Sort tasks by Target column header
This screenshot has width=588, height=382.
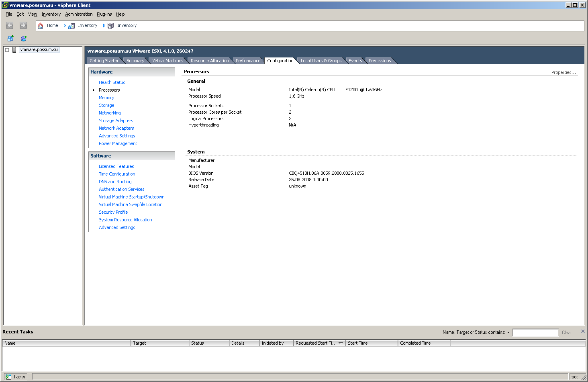pos(160,343)
